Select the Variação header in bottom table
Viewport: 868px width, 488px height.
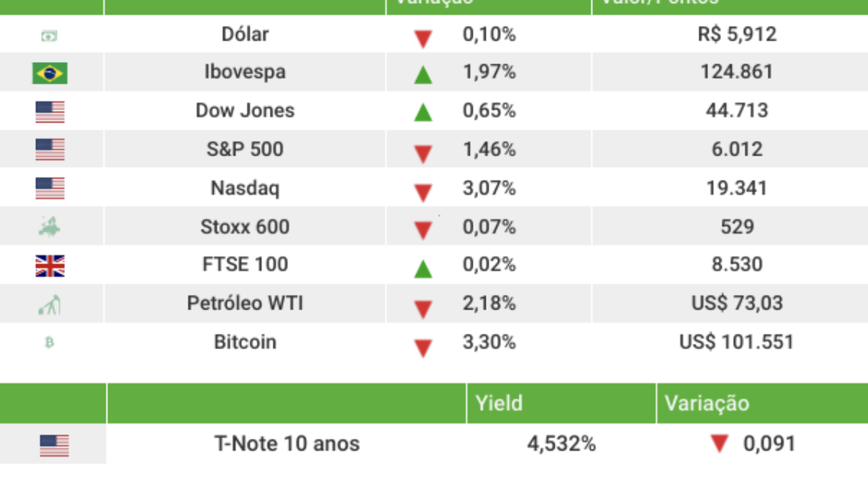point(707,403)
